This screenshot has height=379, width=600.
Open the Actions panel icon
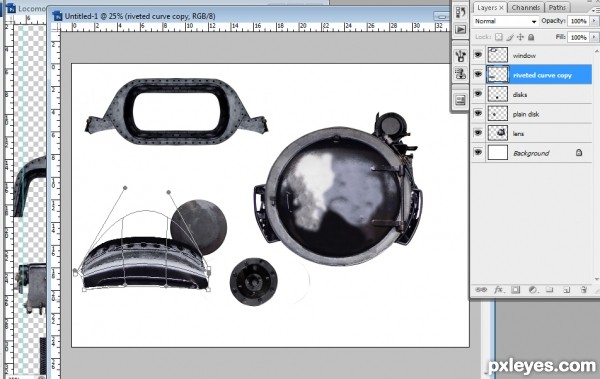coord(460,29)
